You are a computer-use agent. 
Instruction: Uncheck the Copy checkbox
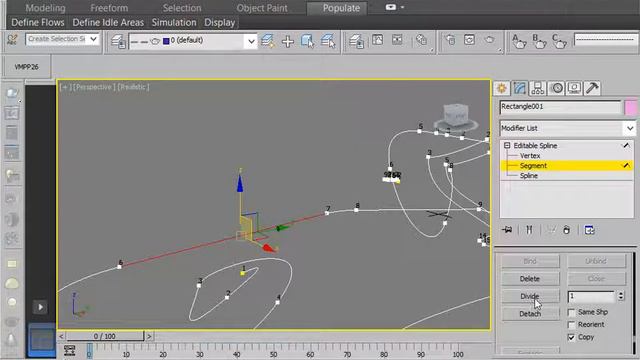(x=571, y=338)
